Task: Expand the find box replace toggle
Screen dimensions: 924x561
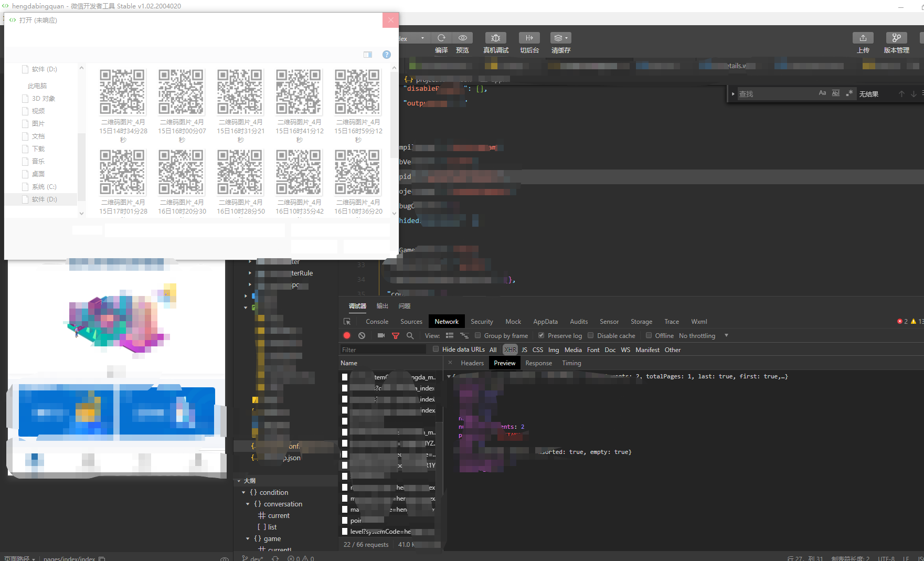Action: [x=733, y=94]
